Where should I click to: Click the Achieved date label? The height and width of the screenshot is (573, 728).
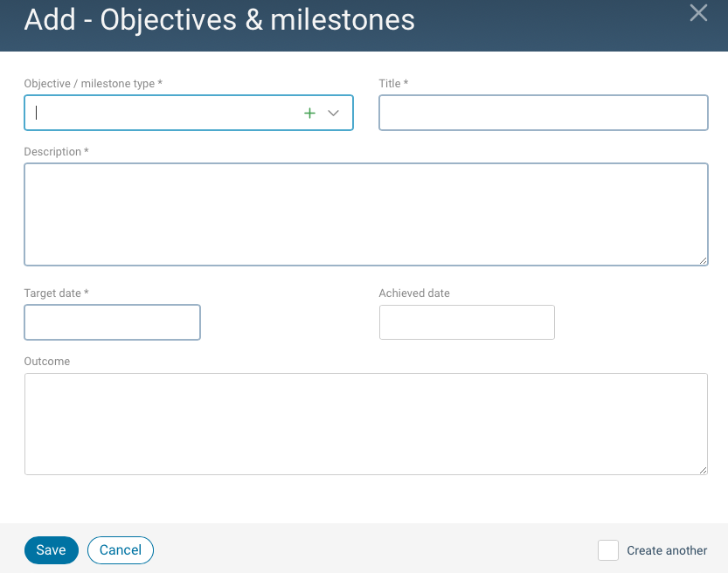click(414, 293)
